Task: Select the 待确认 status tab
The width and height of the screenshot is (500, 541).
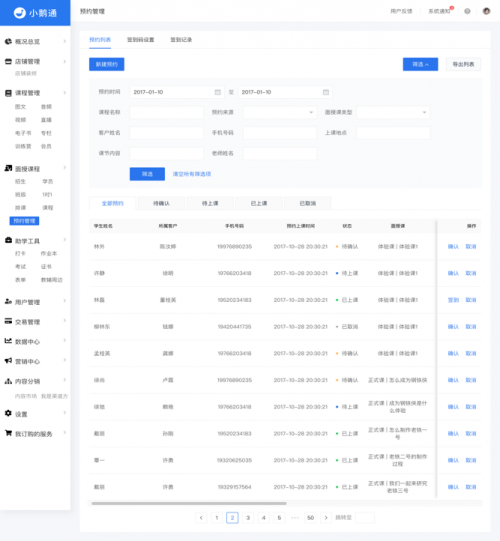Action: (161, 203)
